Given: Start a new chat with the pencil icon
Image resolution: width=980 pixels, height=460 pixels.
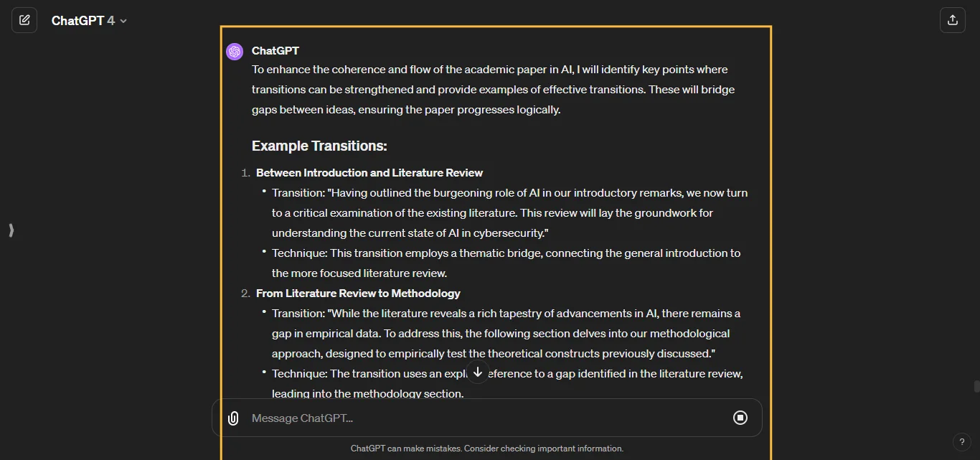Looking at the screenshot, I should 24,20.
